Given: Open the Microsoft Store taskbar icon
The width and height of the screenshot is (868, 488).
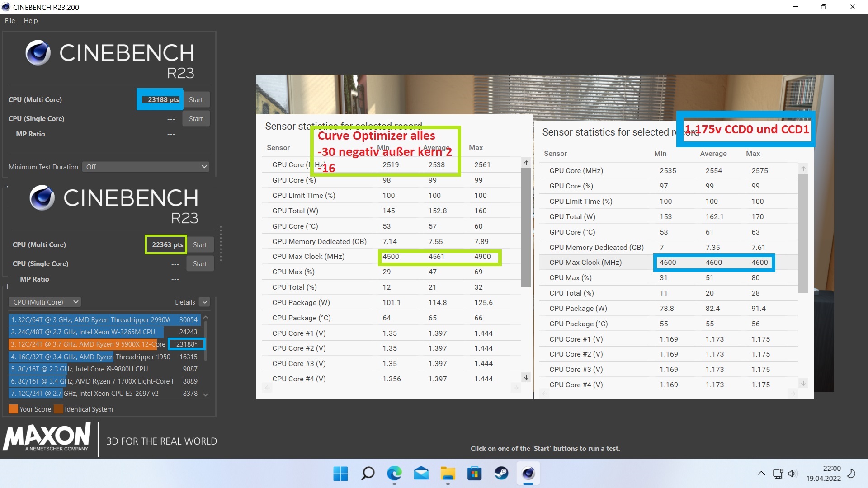Looking at the screenshot, I should pyautogui.click(x=474, y=473).
